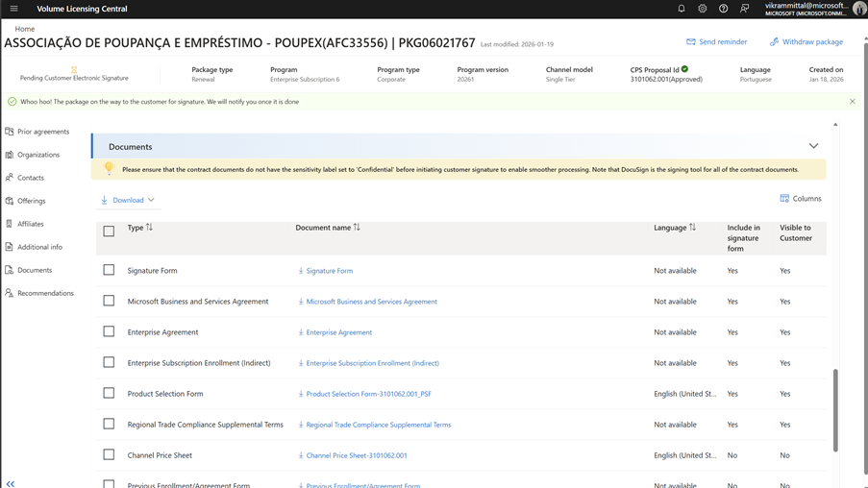Dismiss the success notification banner
The width and height of the screenshot is (868, 488).
coord(853,101)
